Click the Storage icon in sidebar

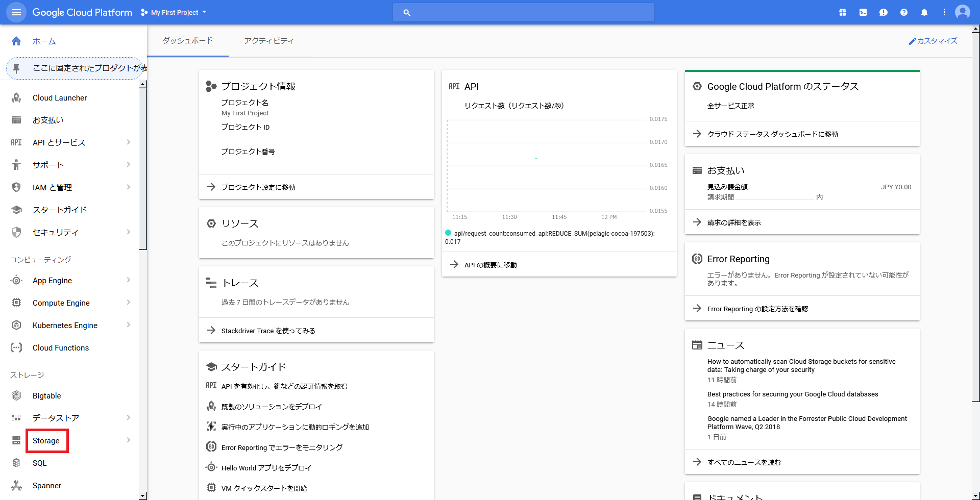16,440
